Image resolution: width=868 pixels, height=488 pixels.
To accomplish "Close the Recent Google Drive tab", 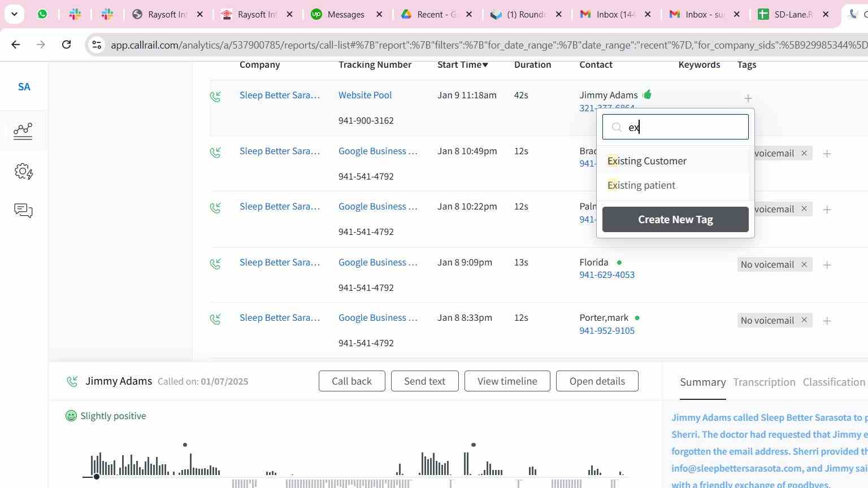I will 469,15.
